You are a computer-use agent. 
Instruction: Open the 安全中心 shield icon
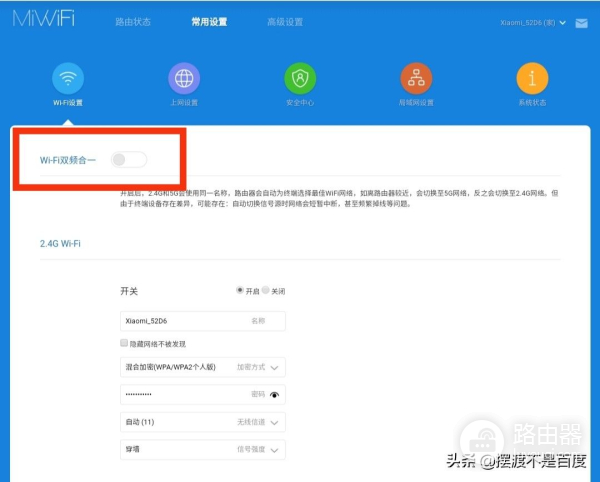pos(299,77)
